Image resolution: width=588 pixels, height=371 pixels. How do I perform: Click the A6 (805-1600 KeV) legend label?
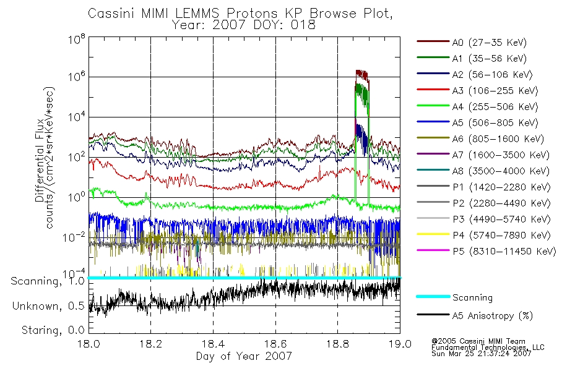498,139
